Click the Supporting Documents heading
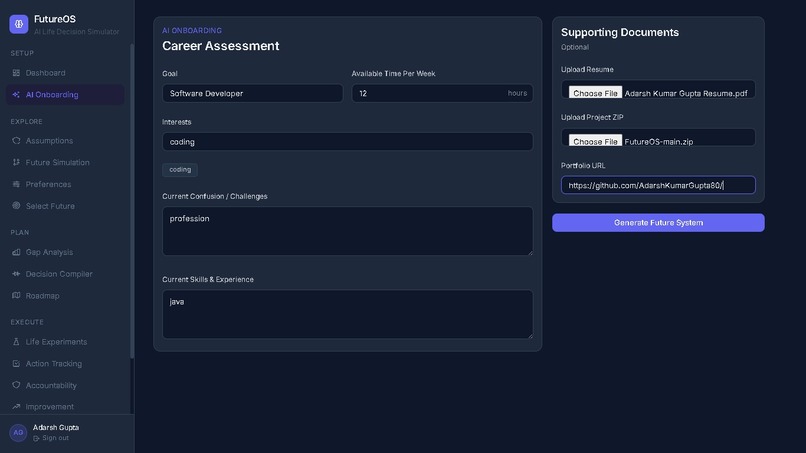Image resolution: width=806 pixels, height=453 pixels. [619, 32]
